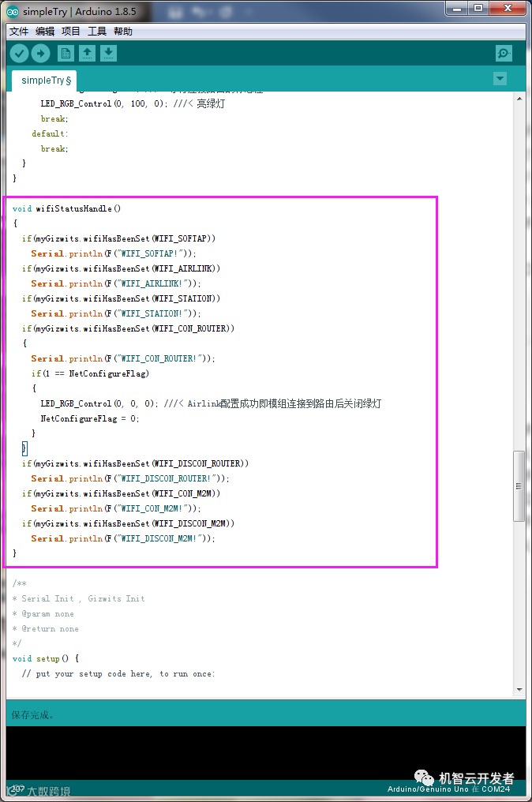The height and width of the screenshot is (802, 532).
Task: Click the 'WIFI_AIRLINK!' println line
Action: click(x=115, y=283)
